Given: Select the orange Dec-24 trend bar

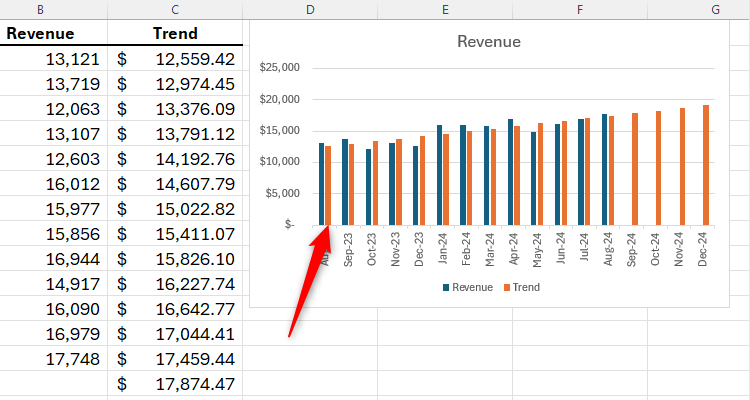Looking at the screenshot, I should (x=706, y=165).
